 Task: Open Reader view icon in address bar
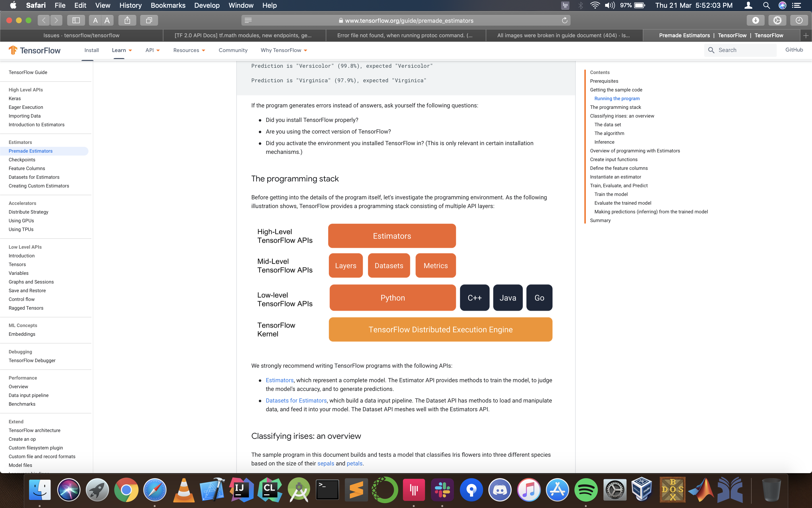coord(248,21)
